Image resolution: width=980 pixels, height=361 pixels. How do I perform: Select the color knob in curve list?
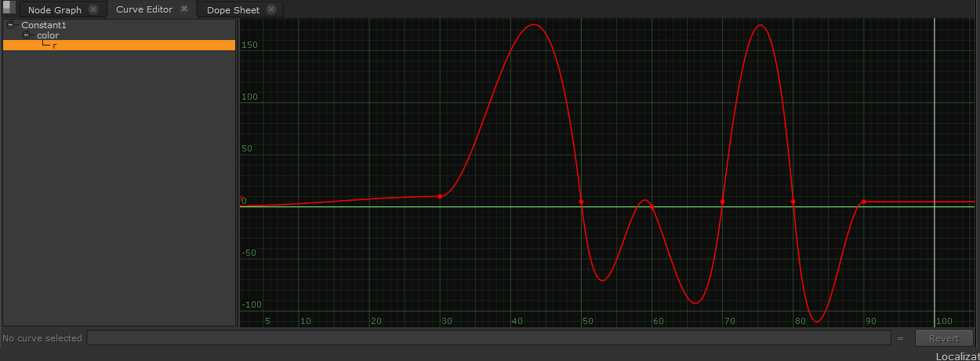pos(48,35)
